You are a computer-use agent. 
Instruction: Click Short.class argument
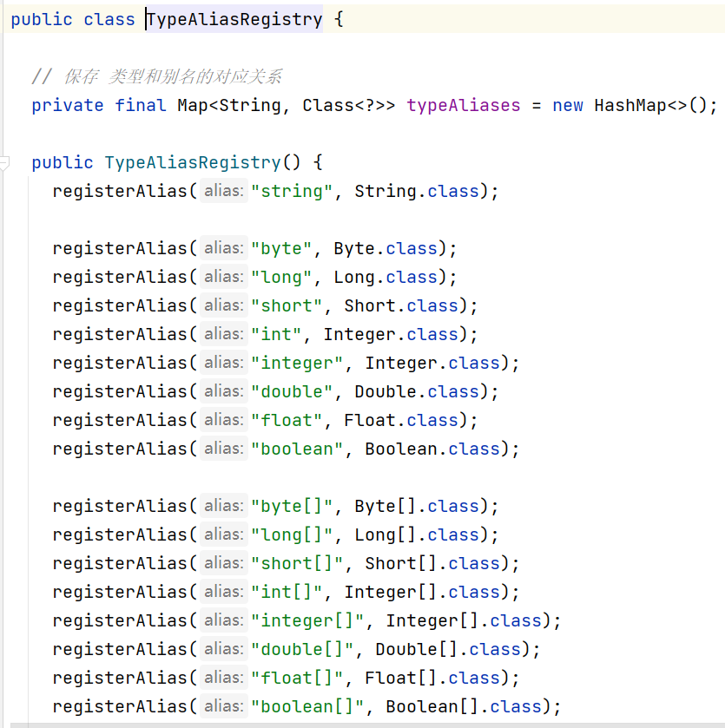pyautogui.click(x=401, y=306)
